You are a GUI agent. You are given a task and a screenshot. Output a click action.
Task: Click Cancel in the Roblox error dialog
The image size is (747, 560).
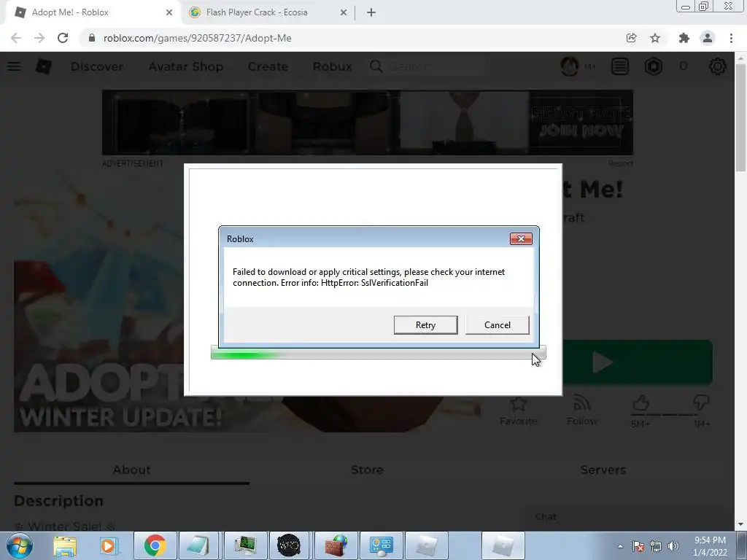497,324
